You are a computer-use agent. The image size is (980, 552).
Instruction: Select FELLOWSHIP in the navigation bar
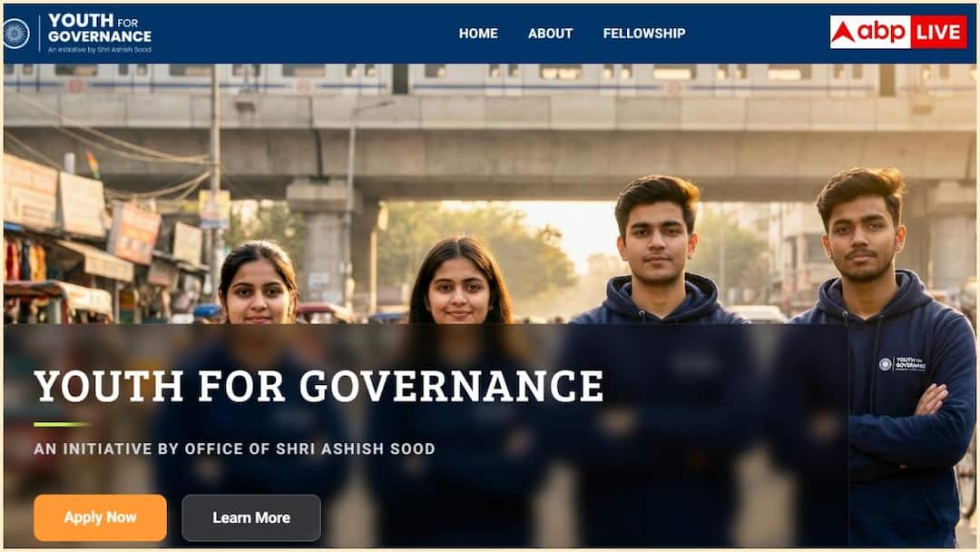click(643, 34)
